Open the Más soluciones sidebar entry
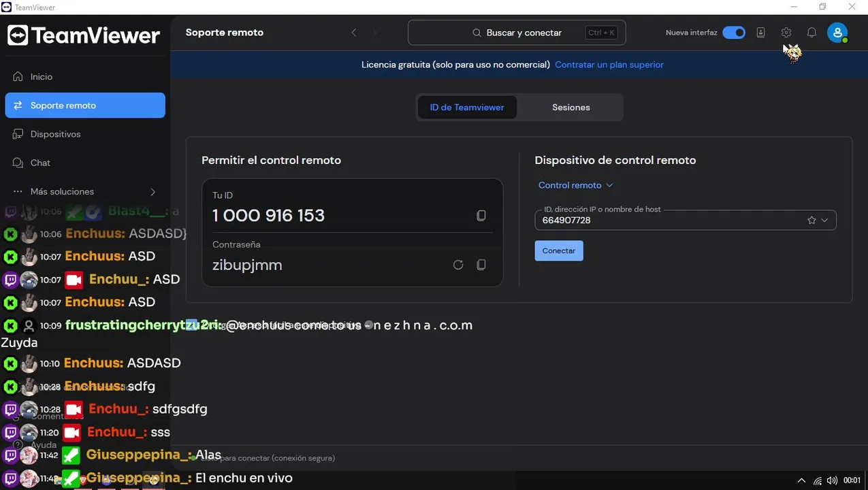868x490 pixels. tap(85, 191)
